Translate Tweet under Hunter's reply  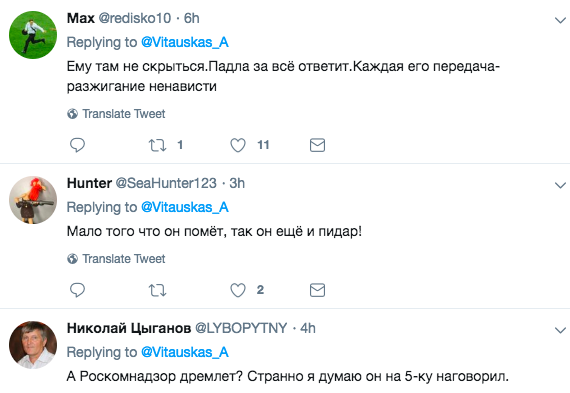coord(116,259)
